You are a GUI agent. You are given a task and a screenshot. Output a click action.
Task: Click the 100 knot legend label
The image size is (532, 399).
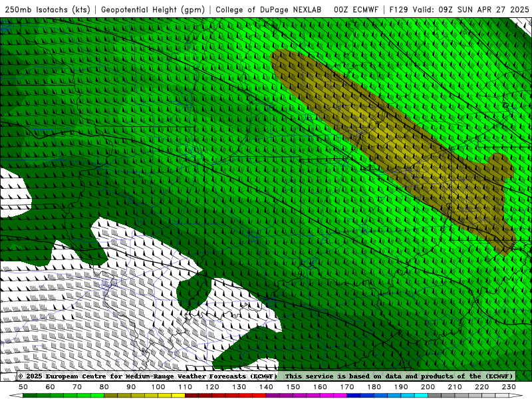point(158,387)
